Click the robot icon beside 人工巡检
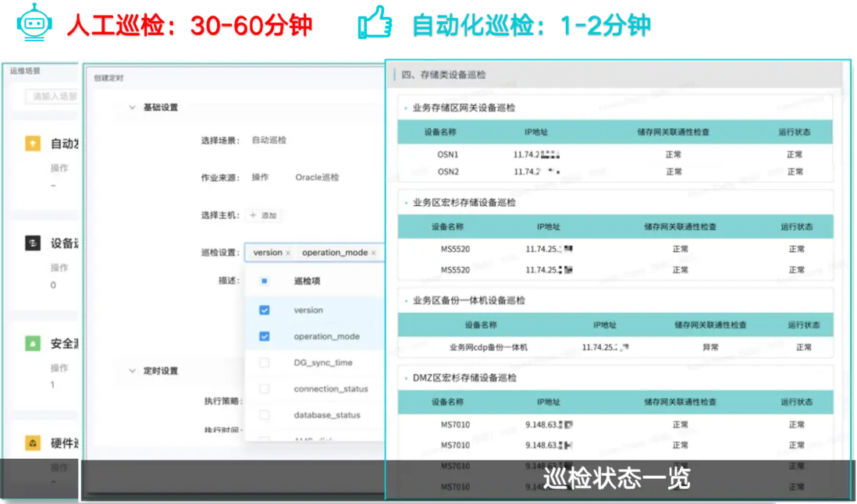 click(34, 23)
